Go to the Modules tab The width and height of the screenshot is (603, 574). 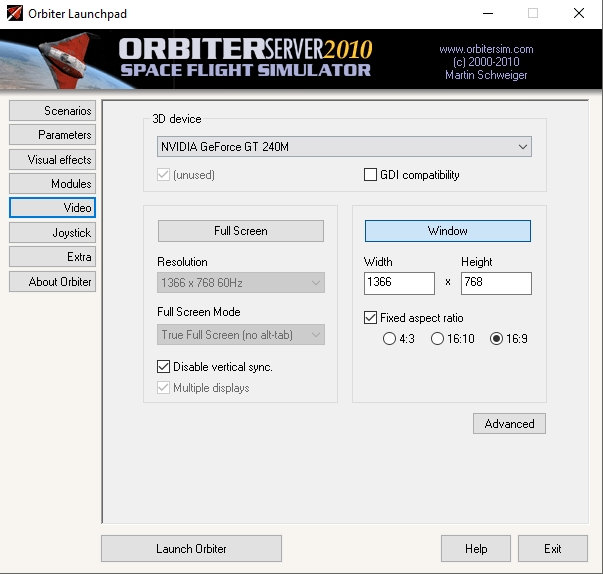[x=52, y=184]
